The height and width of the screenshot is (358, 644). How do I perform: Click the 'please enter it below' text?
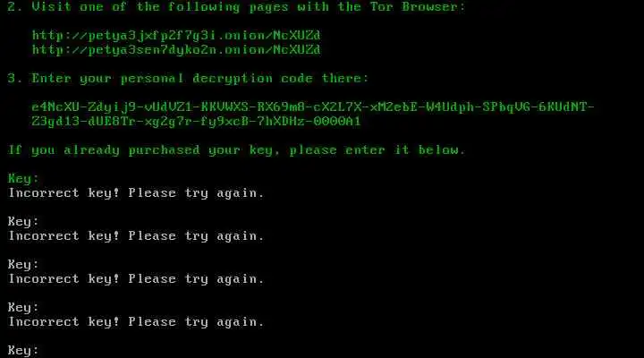point(377,150)
